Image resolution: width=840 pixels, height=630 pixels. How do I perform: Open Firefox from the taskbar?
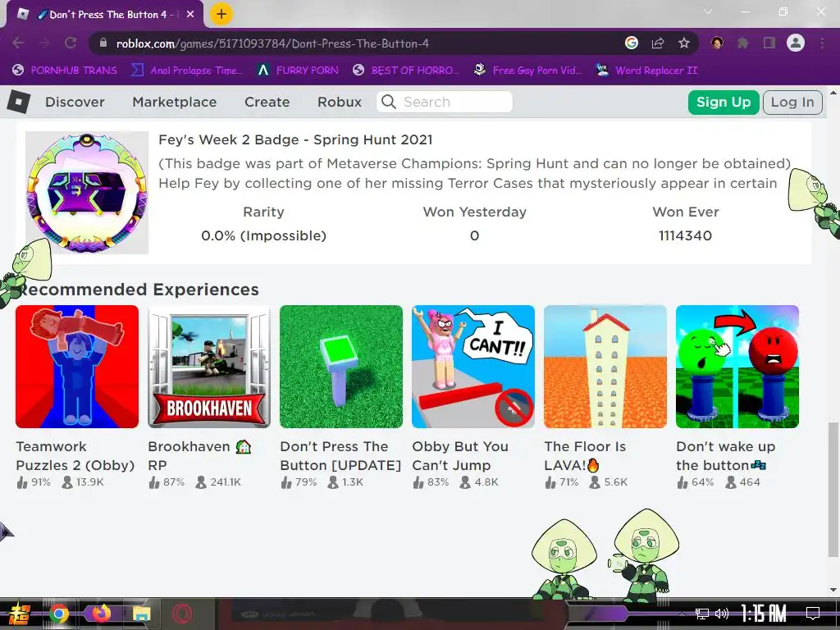click(x=101, y=614)
